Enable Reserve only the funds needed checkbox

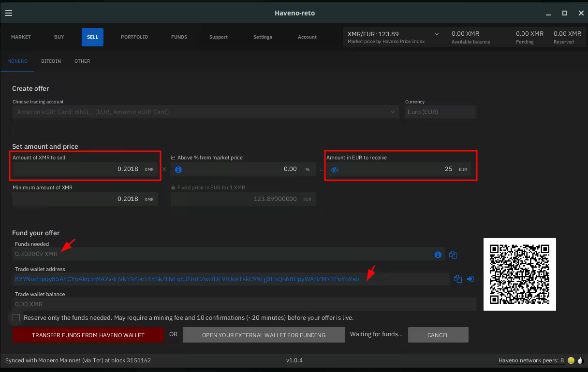click(16, 318)
